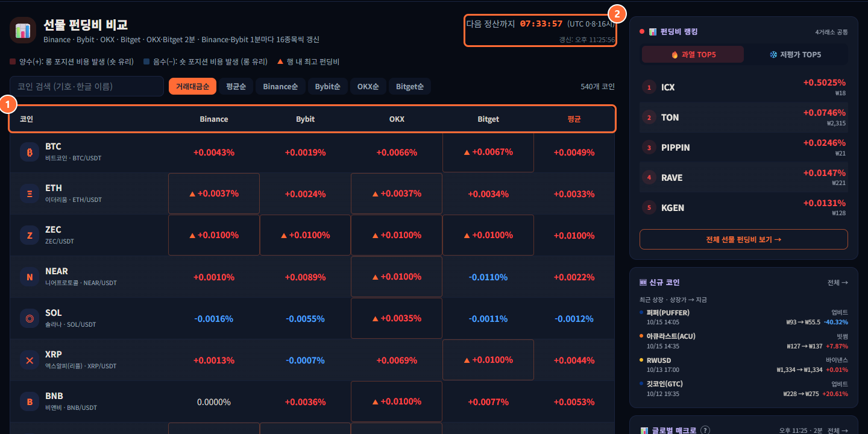Click the NEAR coin icon

coord(30,277)
